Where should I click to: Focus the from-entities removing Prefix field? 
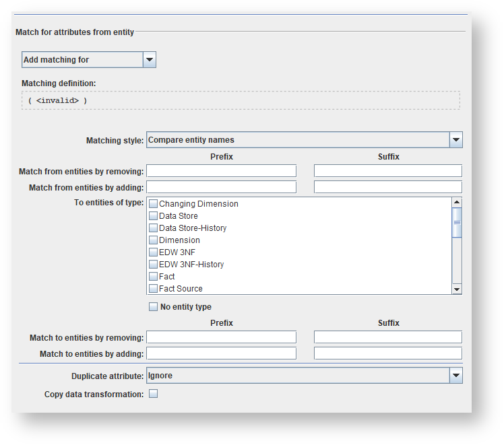(x=221, y=171)
